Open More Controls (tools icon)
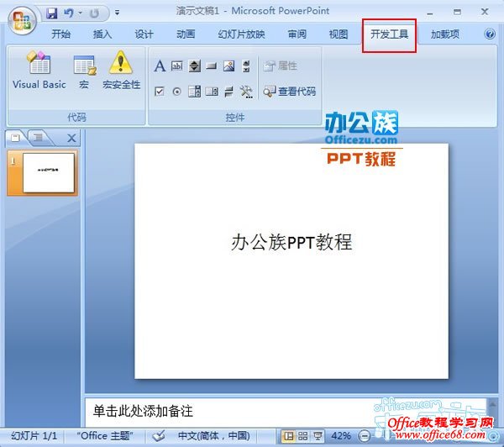The height and width of the screenshot is (447, 504). click(246, 92)
